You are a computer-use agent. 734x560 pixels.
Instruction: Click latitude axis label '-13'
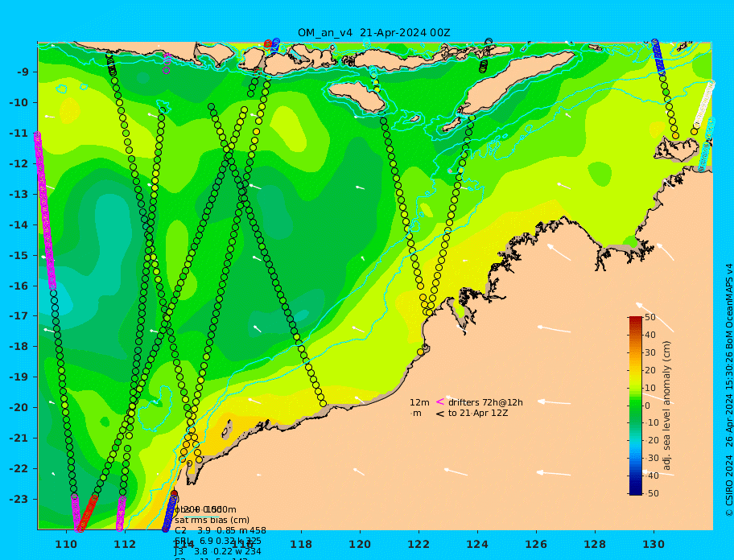(19, 194)
